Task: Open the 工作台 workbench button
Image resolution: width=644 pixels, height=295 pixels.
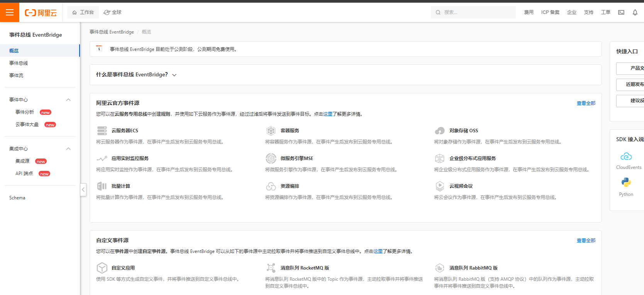Action: (x=83, y=12)
